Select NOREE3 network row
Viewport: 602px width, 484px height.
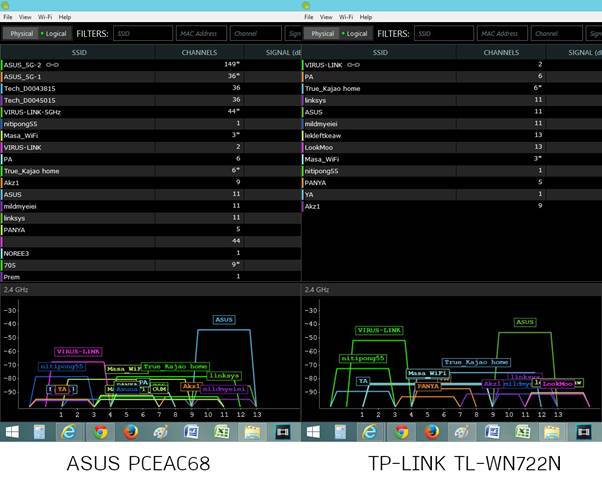[x=151, y=253]
